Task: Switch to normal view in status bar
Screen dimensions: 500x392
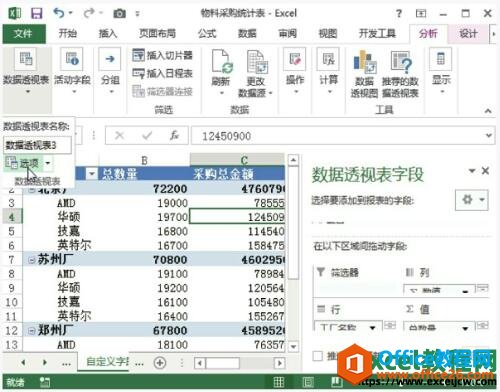Action: coord(279,382)
